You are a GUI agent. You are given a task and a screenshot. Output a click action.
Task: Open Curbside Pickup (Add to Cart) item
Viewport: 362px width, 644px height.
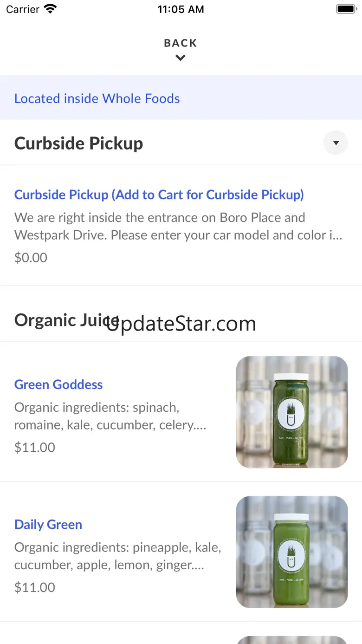pyautogui.click(x=159, y=195)
